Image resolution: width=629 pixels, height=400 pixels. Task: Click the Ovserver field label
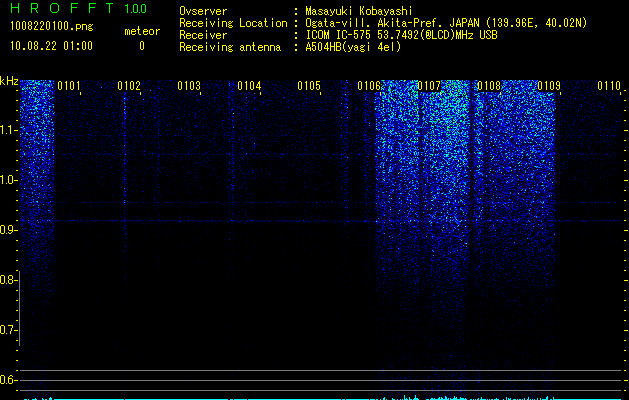(x=203, y=11)
